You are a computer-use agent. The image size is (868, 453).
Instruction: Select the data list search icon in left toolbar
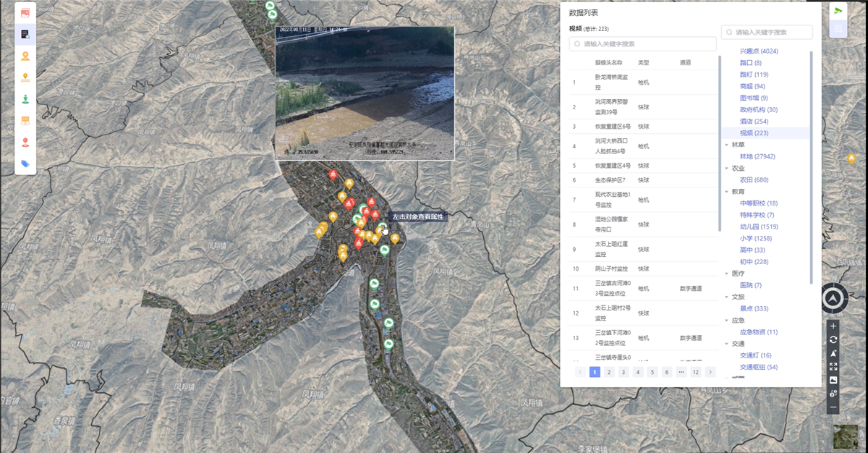pos(25,34)
